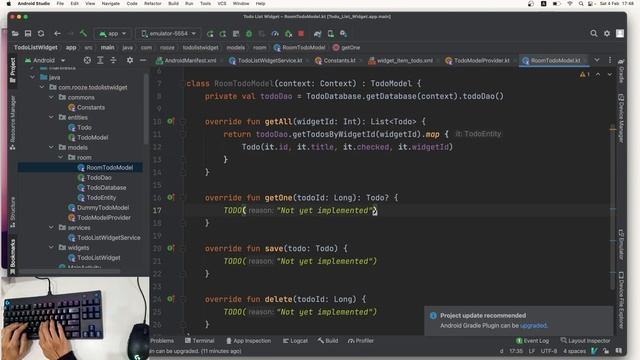This screenshot has height=360, width=640.
Task: Open the Terminal tool window
Action: coord(200,340)
